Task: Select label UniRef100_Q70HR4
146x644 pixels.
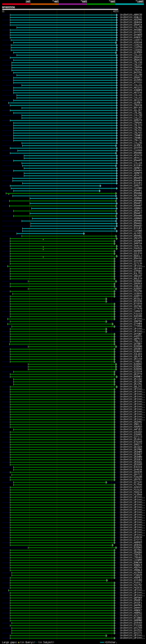Action: click(131, 324)
